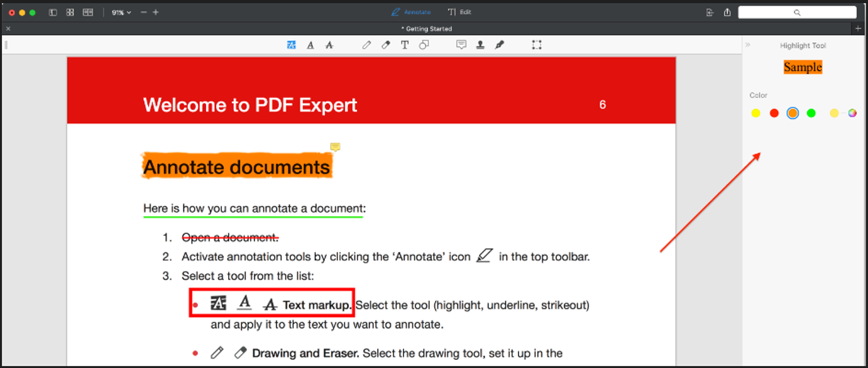Click the 'Sample' highlight preview

point(803,67)
